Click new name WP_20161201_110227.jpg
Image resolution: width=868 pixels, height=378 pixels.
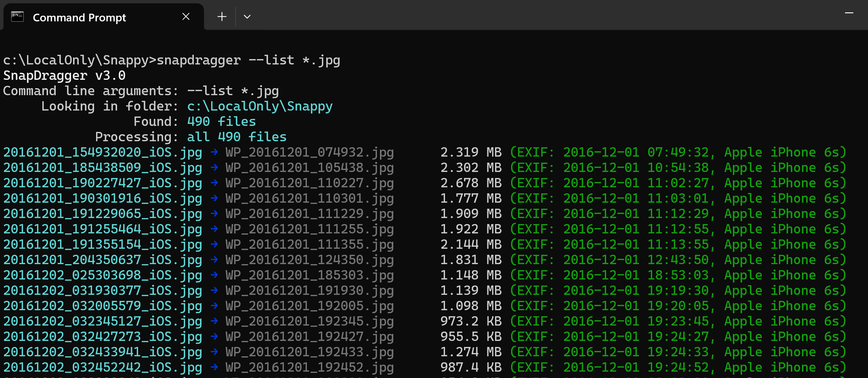310,183
